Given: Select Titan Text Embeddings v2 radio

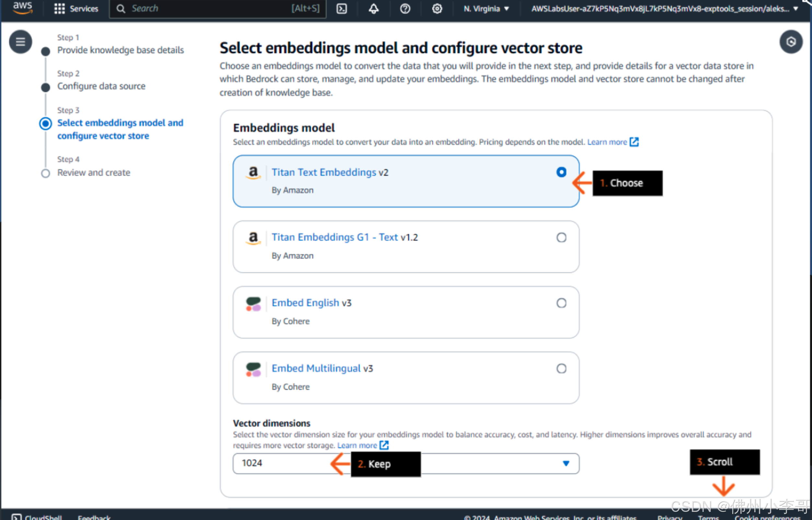Looking at the screenshot, I should click(561, 172).
